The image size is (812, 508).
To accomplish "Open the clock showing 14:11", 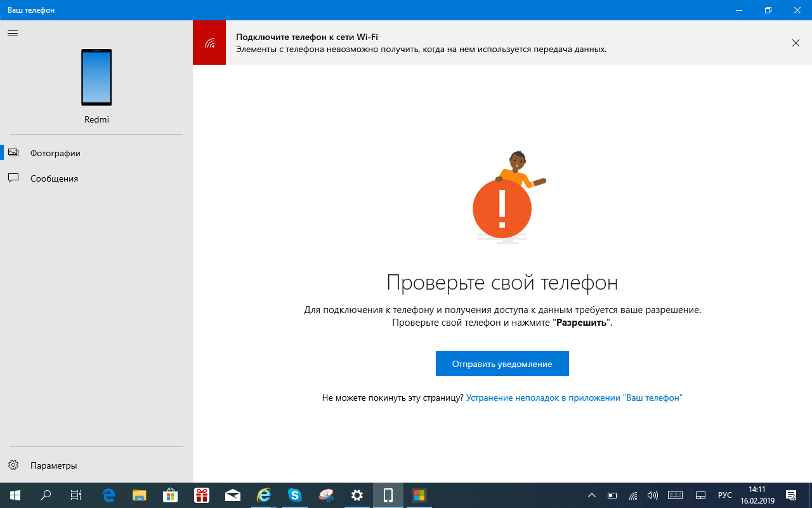I will (x=757, y=495).
